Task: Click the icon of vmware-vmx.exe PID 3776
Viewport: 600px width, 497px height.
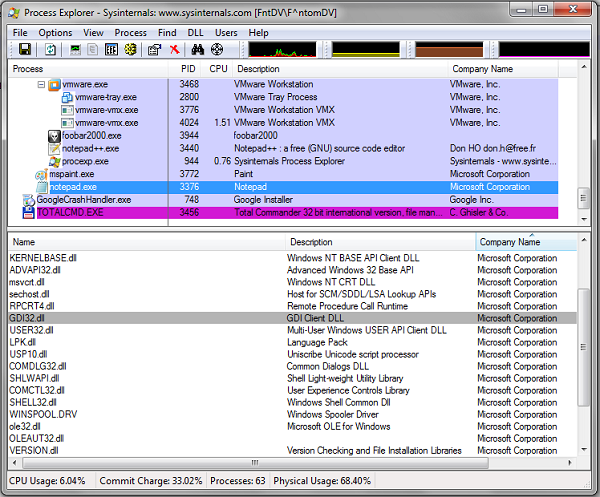Action: [x=67, y=110]
